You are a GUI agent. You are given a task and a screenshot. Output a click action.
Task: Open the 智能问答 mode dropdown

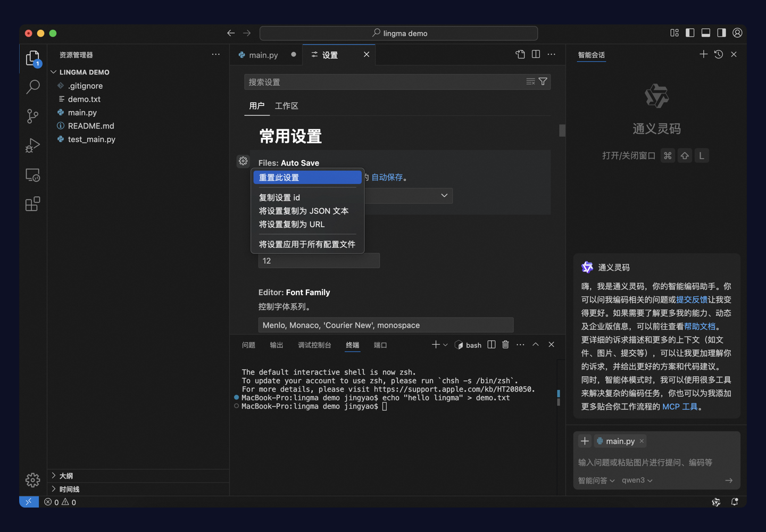pyautogui.click(x=596, y=480)
